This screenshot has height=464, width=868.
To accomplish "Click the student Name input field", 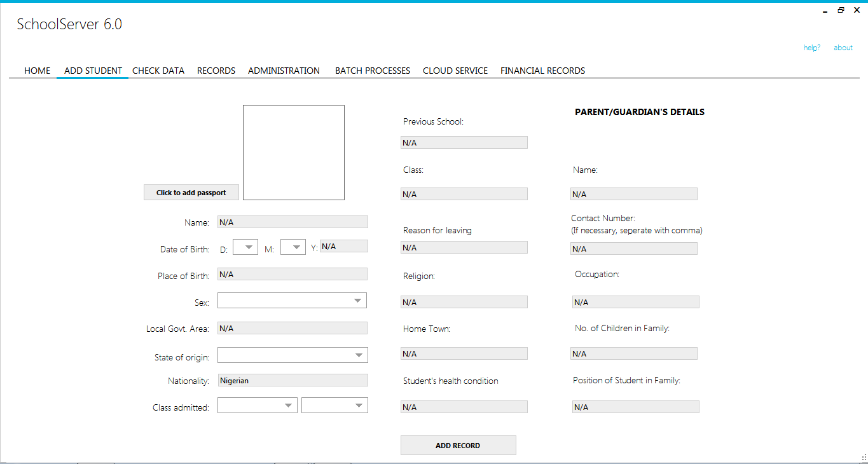I will click(292, 222).
